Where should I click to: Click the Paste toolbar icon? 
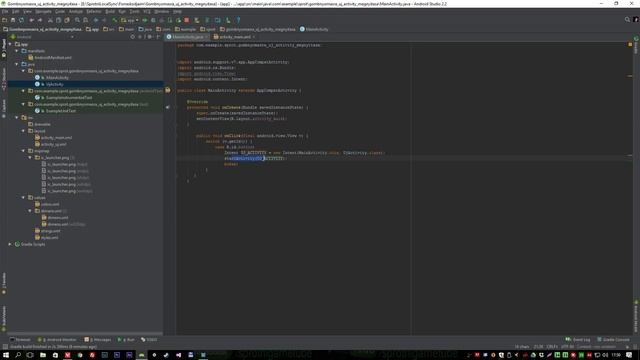pyautogui.click(x=67, y=20)
